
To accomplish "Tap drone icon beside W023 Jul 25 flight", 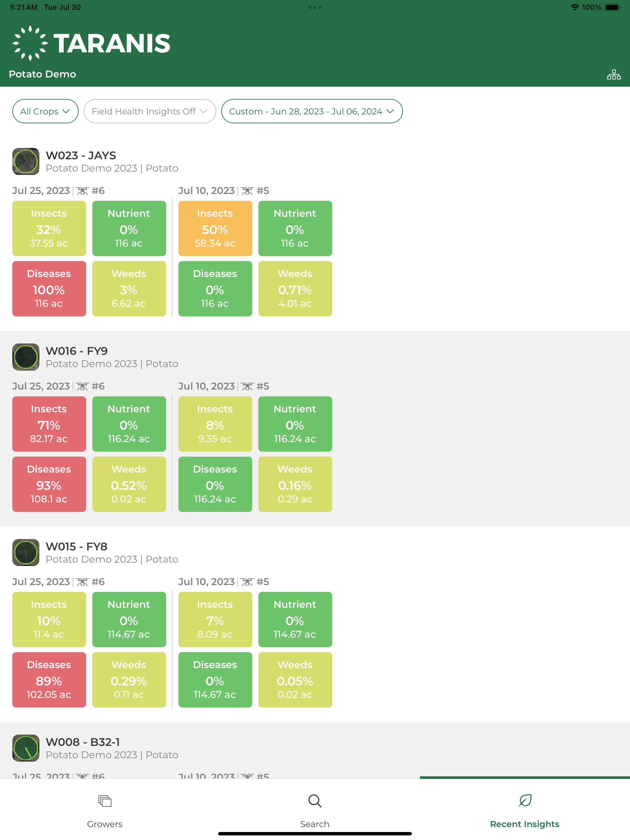I will (x=82, y=191).
